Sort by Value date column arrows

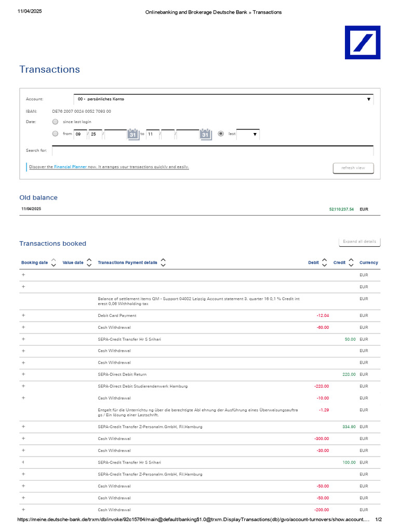pyautogui.click(x=89, y=262)
